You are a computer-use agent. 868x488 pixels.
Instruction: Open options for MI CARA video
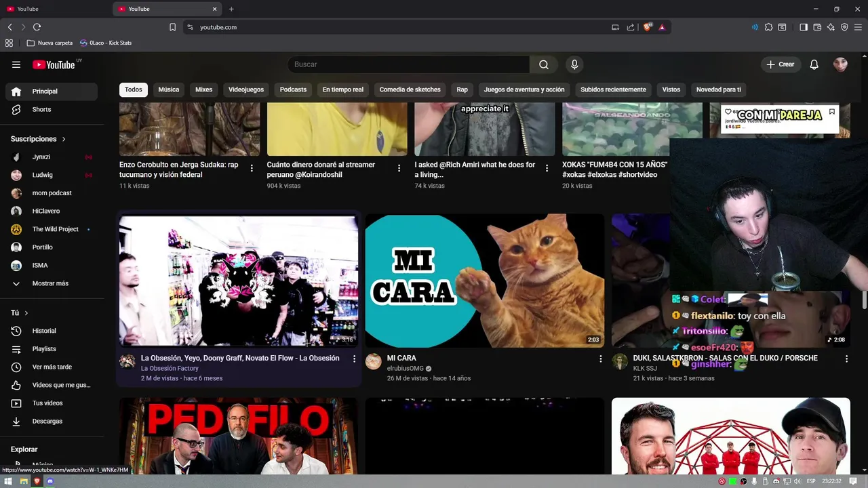tap(600, 359)
